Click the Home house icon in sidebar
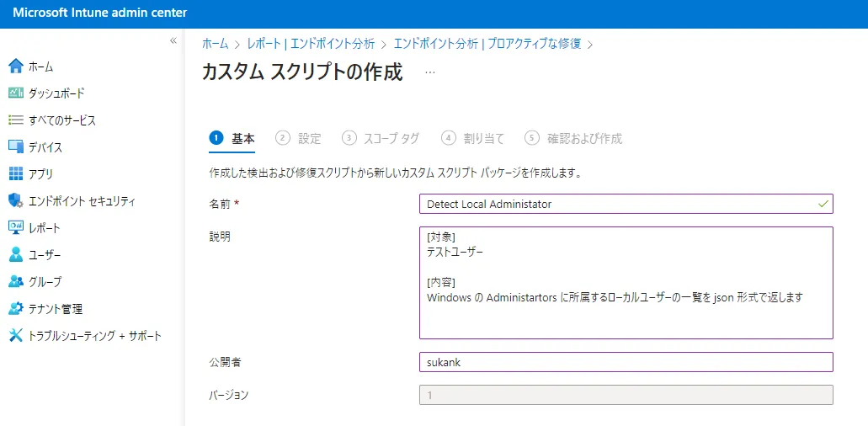 tap(15, 67)
